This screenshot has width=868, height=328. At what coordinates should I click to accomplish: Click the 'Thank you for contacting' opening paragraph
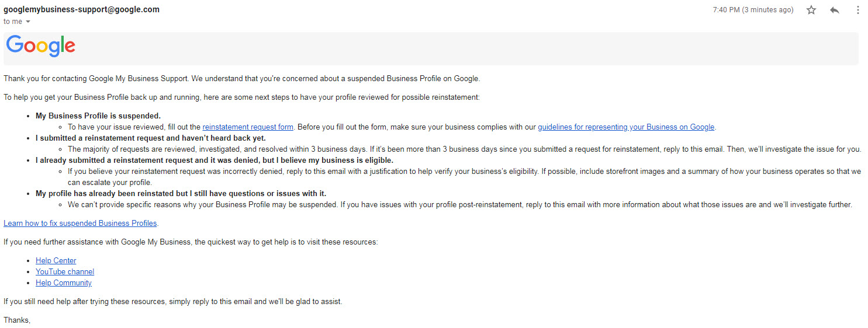tap(242, 78)
